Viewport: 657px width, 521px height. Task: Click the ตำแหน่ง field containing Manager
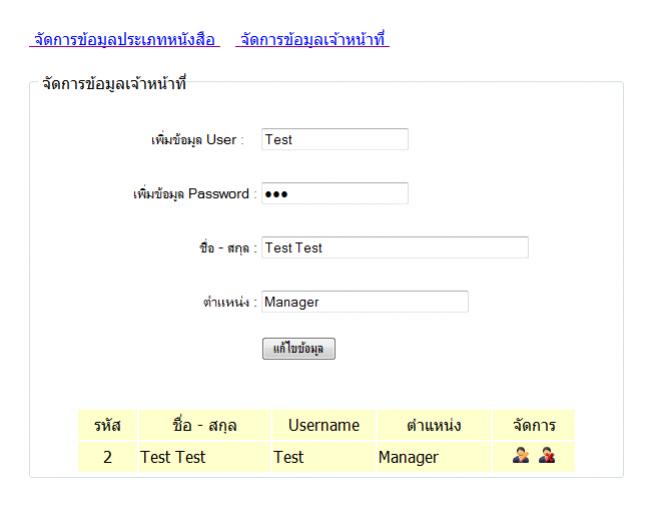pos(364,302)
